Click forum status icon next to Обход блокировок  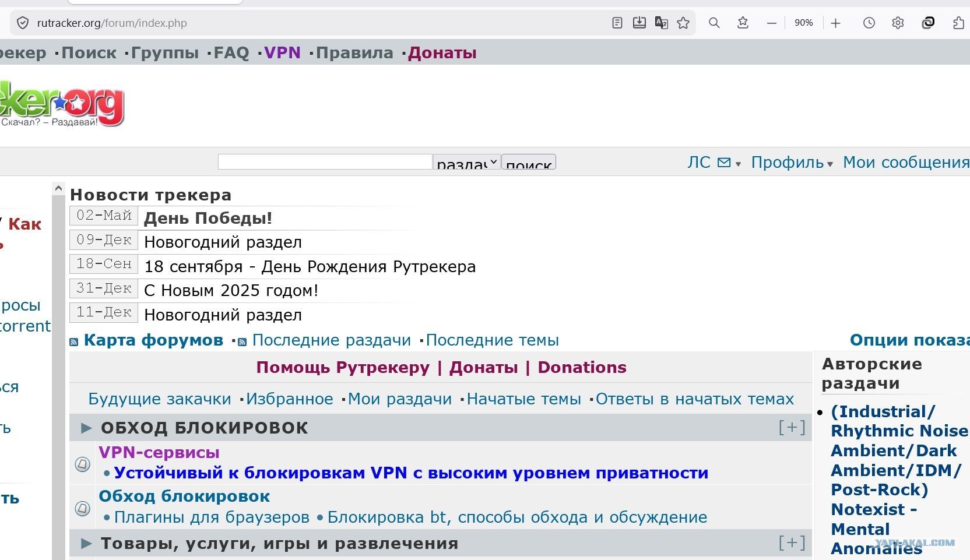pos(83,508)
